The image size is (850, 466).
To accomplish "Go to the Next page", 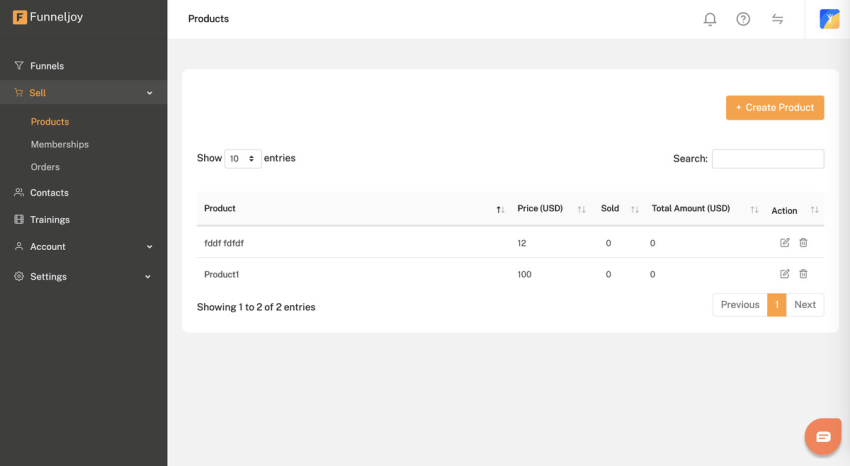I will point(805,305).
